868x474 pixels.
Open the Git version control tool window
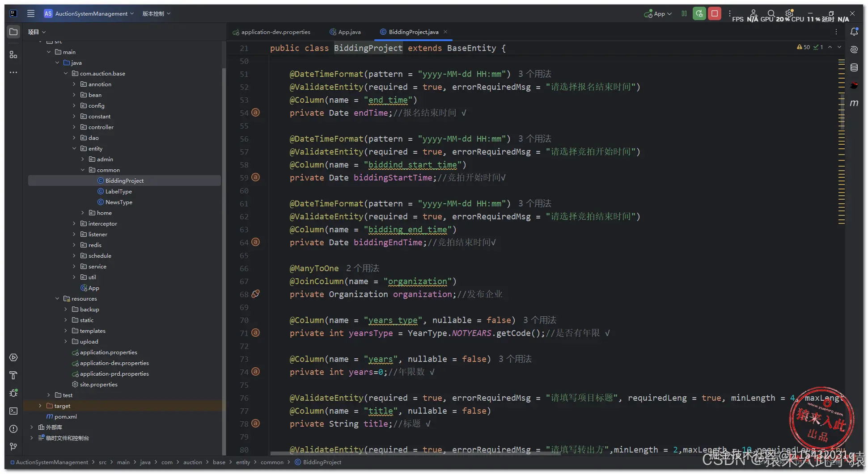[x=13, y=447]
